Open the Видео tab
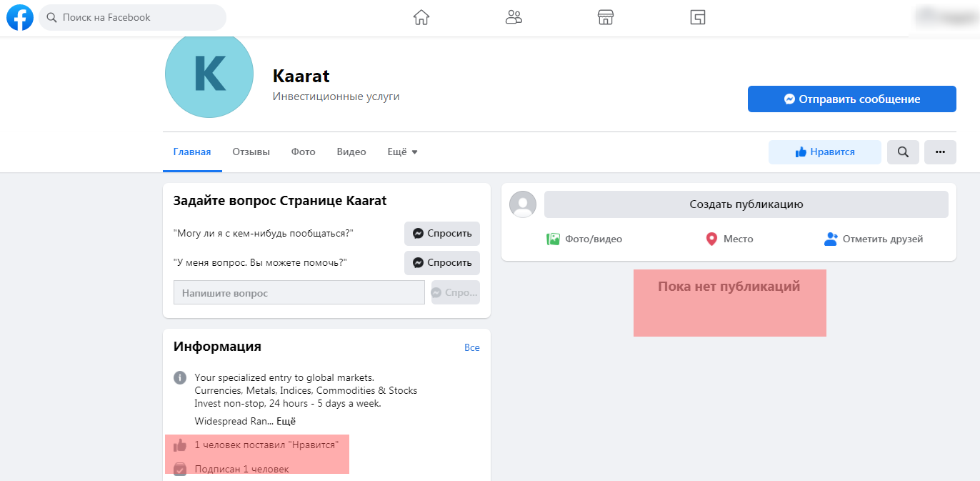Viewport: 980px width, 481px height. pos(351,152)
